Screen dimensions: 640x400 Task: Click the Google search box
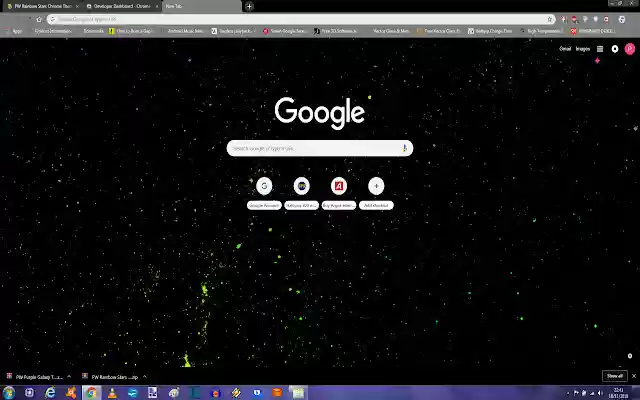click(320, 148)
